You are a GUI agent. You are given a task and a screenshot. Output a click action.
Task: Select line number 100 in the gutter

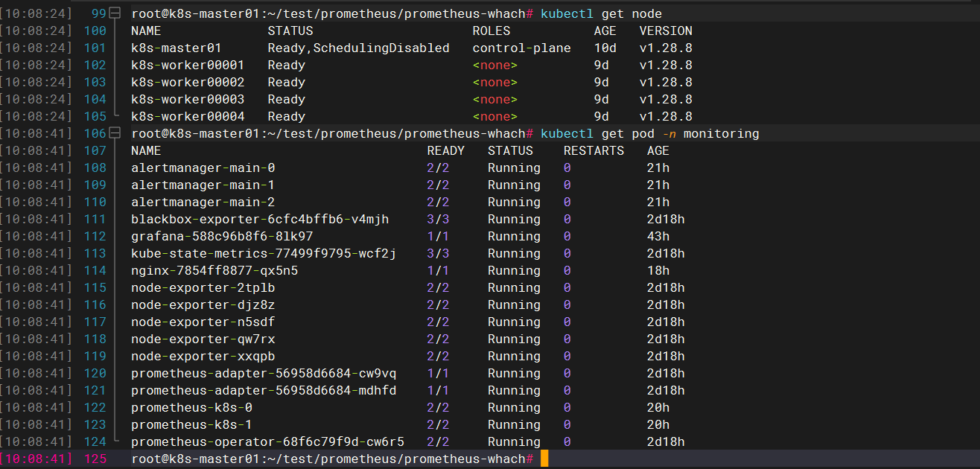click(95, 31)
